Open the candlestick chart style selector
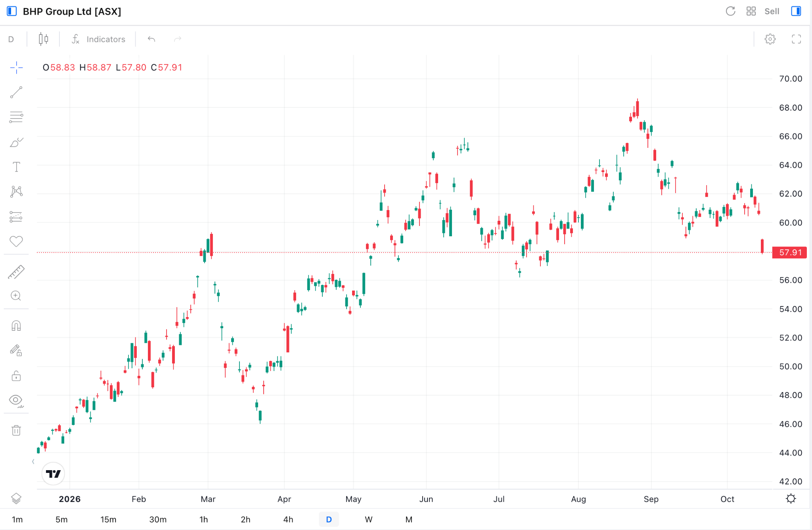 pyautogui.click(x=44, y=39)
